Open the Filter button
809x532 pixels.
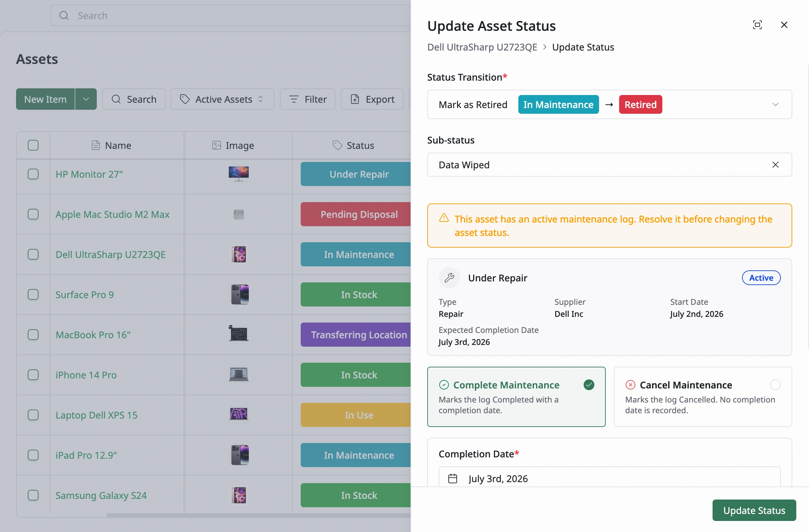(x=307, y=99)
